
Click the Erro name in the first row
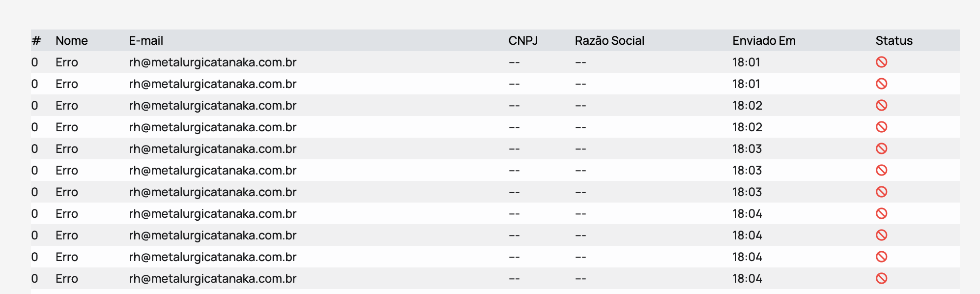(x=66, y=62)
